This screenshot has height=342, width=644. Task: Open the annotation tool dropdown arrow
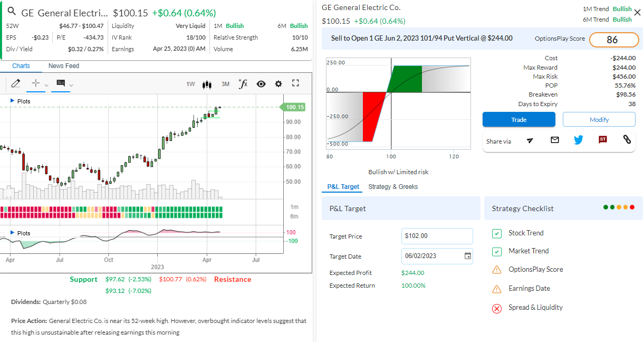[x=71, y=85]
